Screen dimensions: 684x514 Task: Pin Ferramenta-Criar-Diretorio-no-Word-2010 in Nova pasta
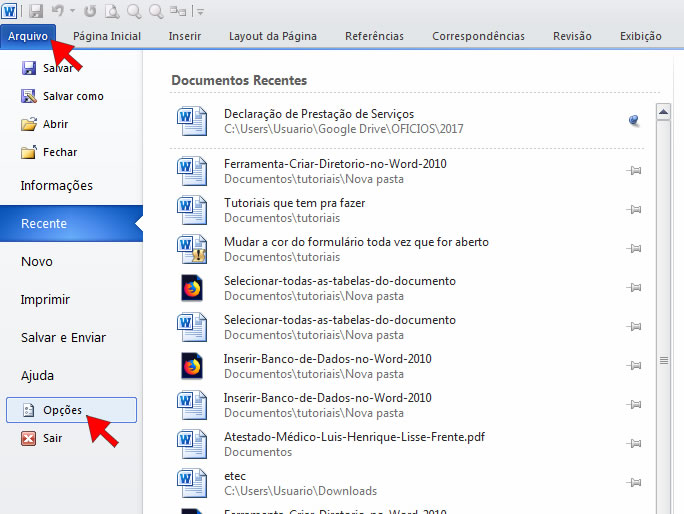pyautogui.click(x=634, y=171)
